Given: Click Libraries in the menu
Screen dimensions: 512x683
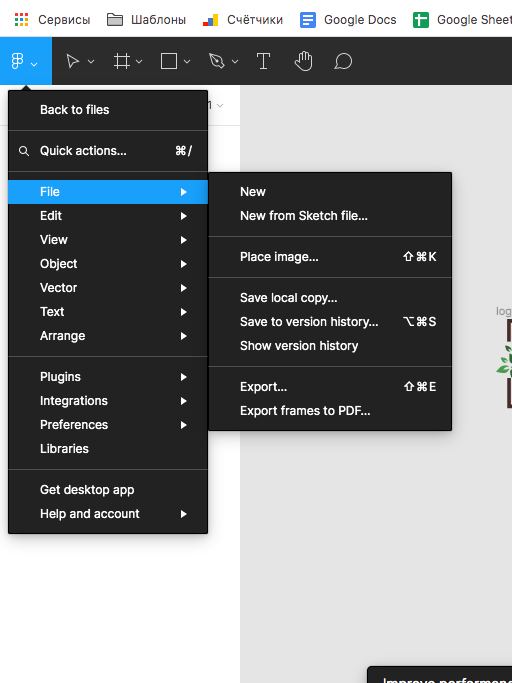Looking at the screenshot, I should pyautogui.click(x=108, y=449).
